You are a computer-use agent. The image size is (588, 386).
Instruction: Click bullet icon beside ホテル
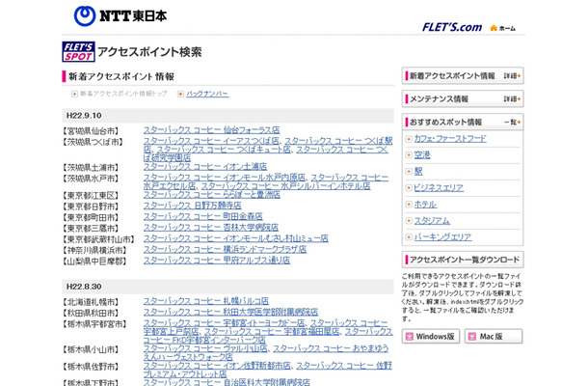409,205
